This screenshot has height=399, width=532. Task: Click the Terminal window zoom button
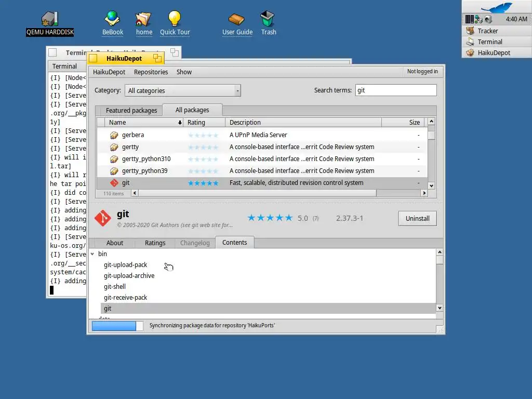(x=175, y=52)
